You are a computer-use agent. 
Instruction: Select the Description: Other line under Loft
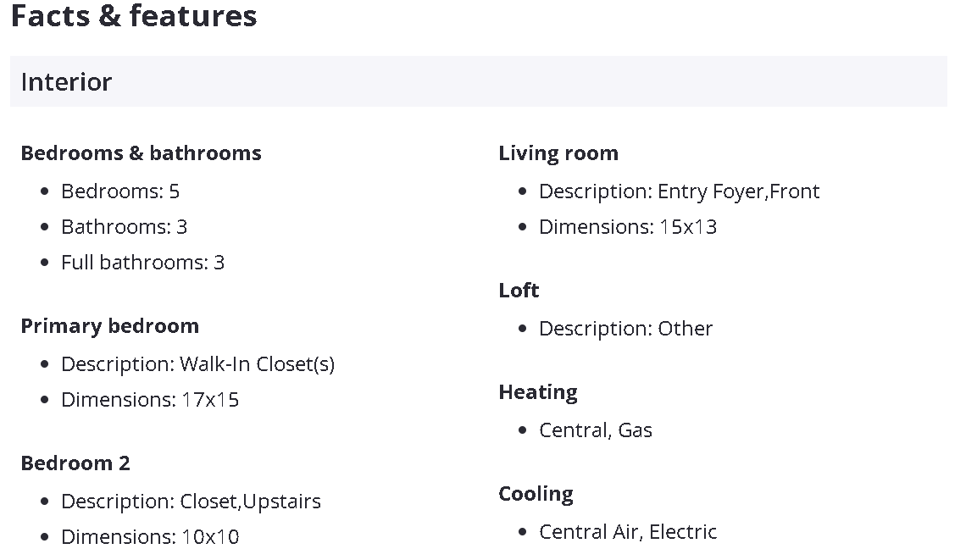point(625,329)
